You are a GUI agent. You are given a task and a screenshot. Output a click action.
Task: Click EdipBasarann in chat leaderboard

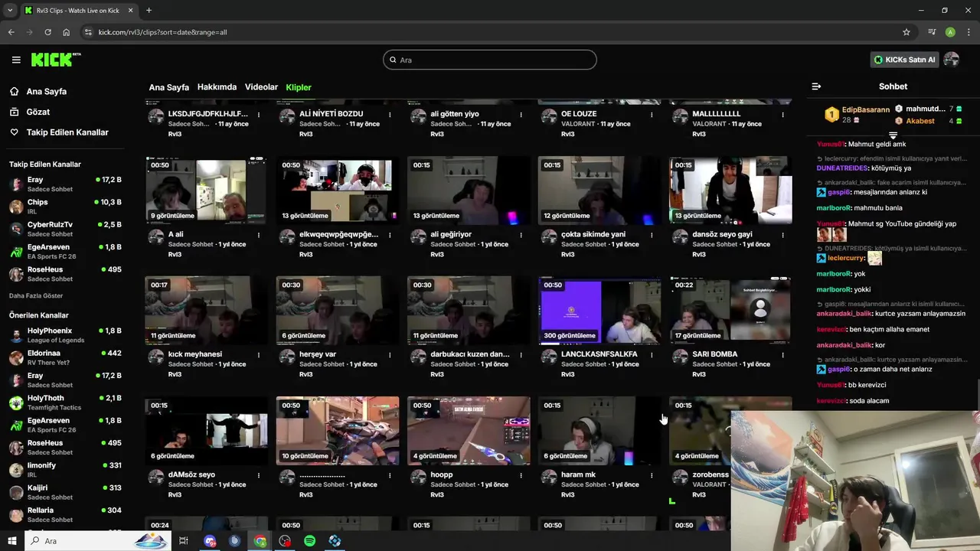866,110
